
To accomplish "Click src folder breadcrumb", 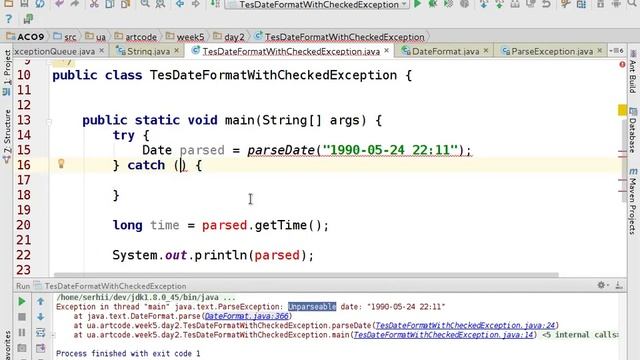I will click(65, 37).
